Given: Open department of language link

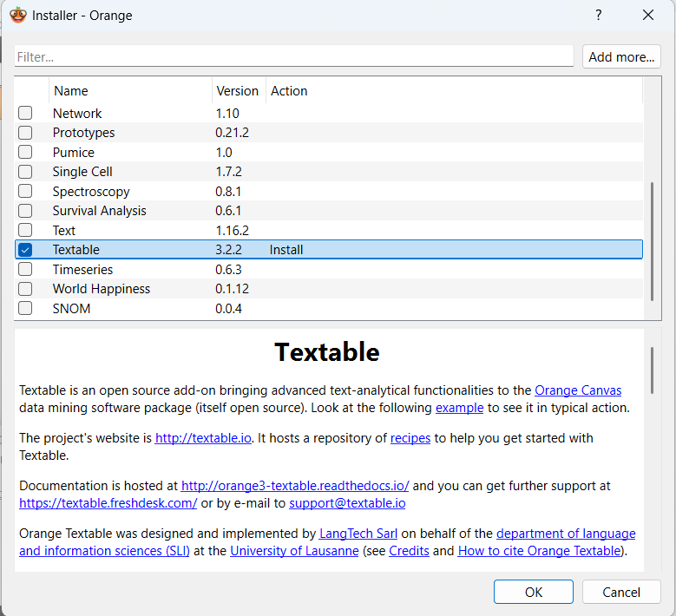Looking at the screenshot, I should (566, 534).
